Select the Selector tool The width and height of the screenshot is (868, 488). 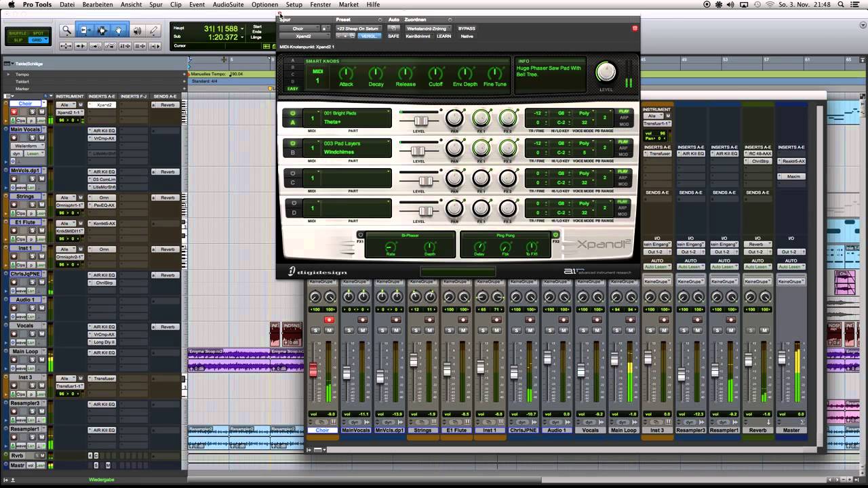pyautogui.click(x=102, y=30)
